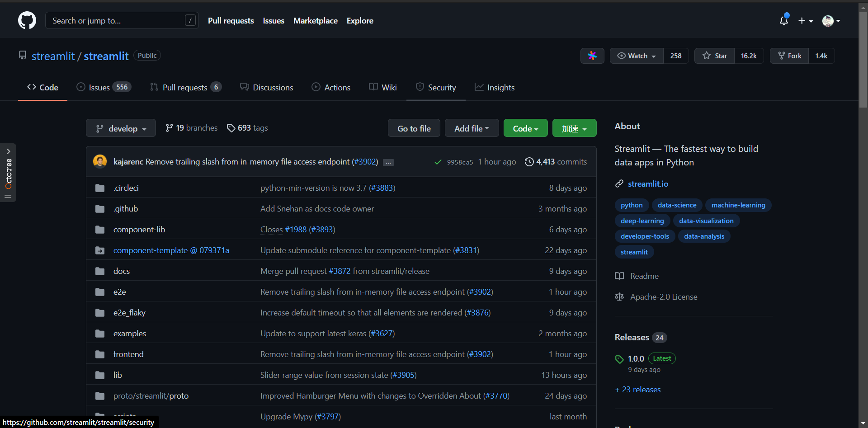Click the 1.4k forks count
Screen dimensions: 868x428
[821, 56]
